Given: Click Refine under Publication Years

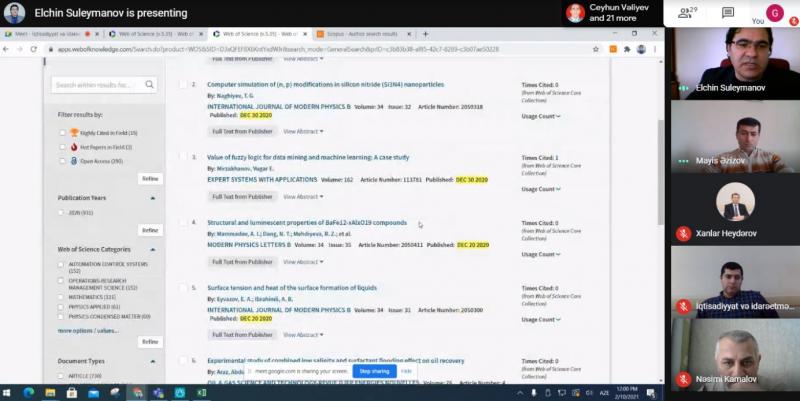Looking at the screenshot, I should [x=150, y=231].
